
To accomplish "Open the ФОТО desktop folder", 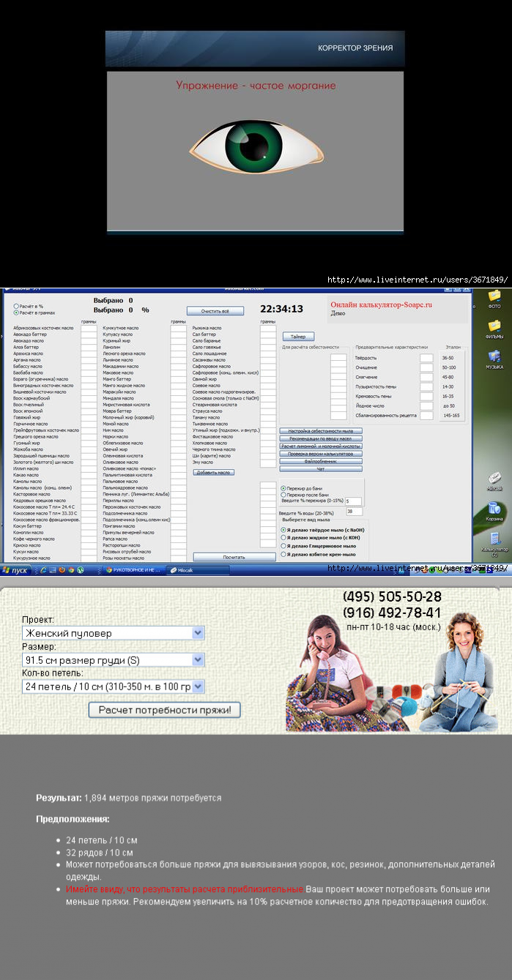I will pos(494,298).
